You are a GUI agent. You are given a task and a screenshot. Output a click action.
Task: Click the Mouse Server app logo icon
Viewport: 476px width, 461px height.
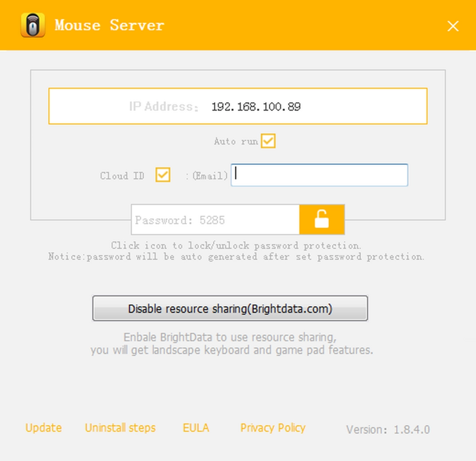pos(33,25)
